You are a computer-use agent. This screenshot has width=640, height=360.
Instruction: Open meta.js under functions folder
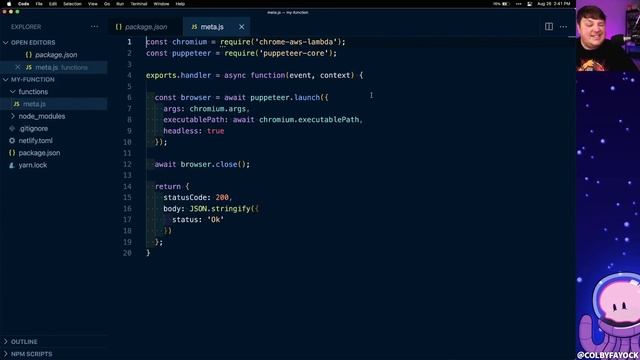click(x=54, y=104)
